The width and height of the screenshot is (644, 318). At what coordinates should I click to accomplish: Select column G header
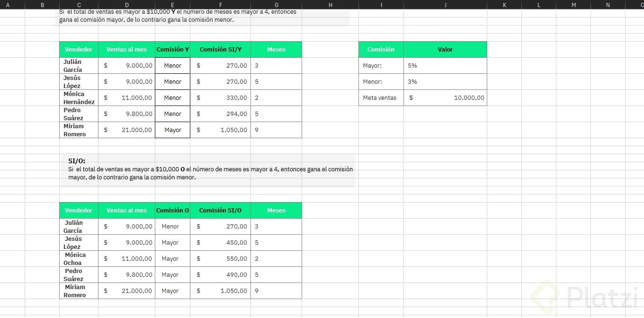pyautogui.click(x=276, y=5)
